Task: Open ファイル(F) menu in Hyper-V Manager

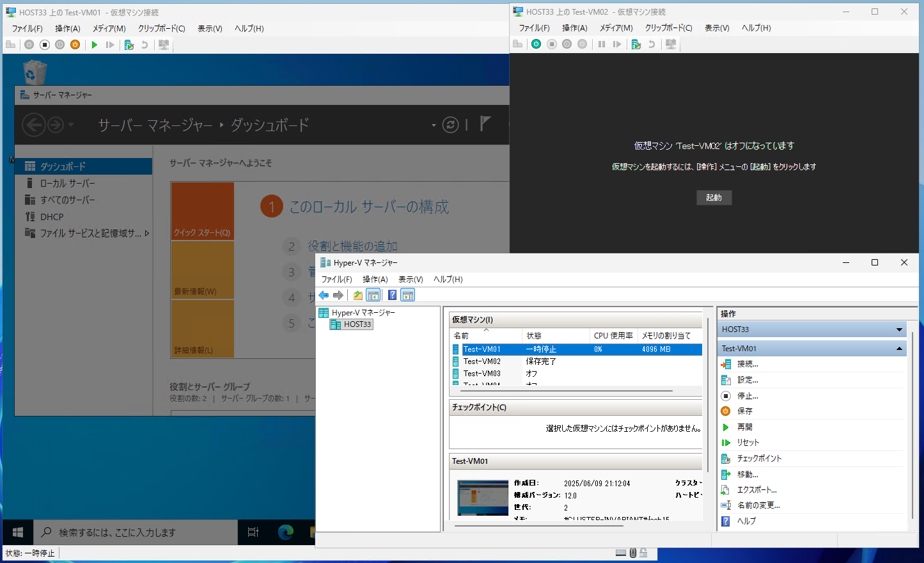Action: pyautogui.click(x=337, y=280)
